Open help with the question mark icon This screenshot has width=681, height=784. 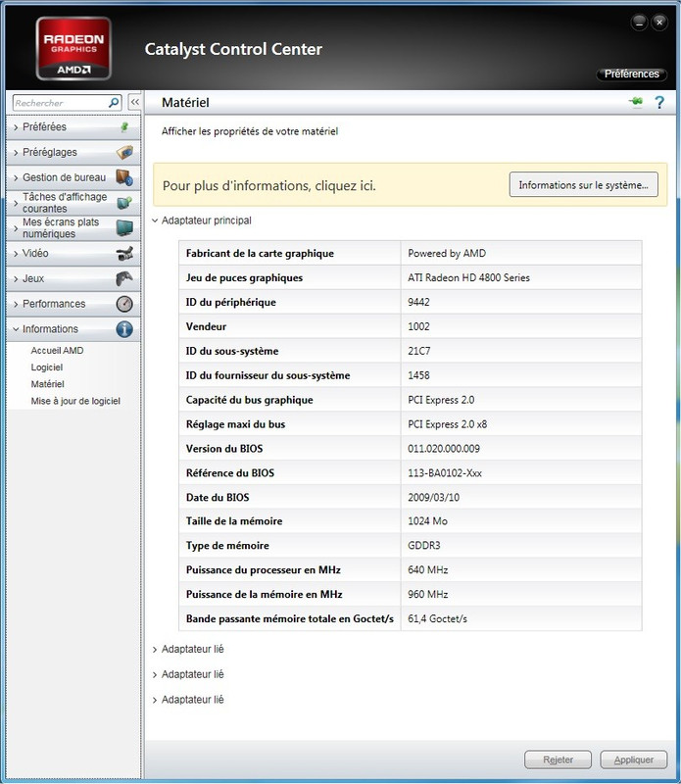coord(659,103)
